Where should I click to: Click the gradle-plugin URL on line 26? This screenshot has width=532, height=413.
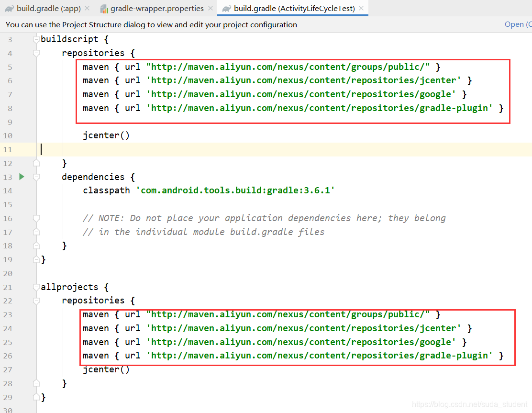[x=319, y=356]
